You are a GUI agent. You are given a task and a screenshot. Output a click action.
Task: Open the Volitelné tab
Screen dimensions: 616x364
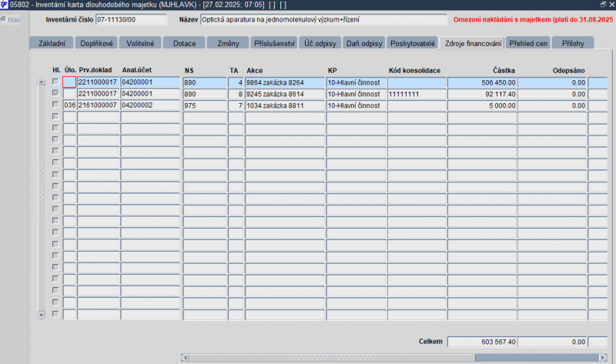(x=140, y=43)
